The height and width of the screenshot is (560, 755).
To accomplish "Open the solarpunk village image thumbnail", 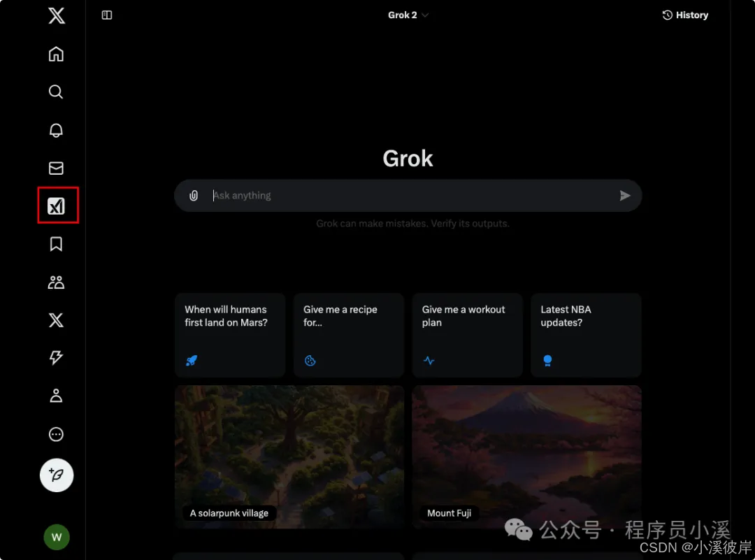I will click(289, 457).
